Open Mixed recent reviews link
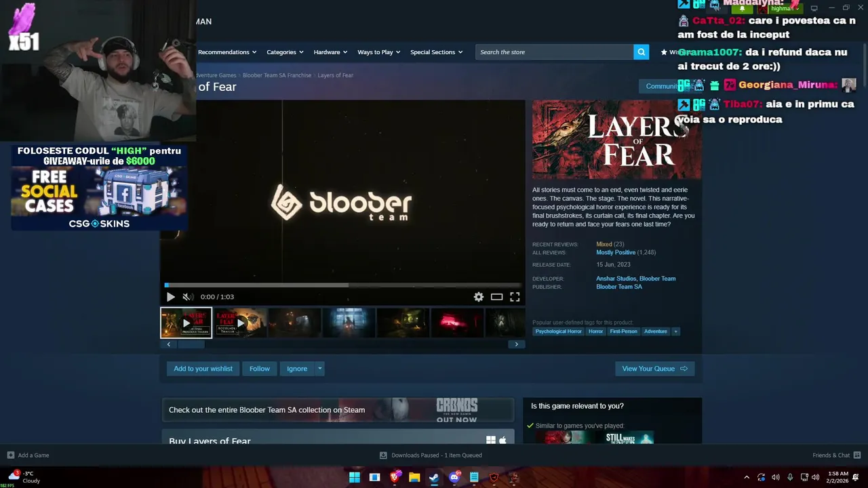This screenshot has height=488, width=868. tap(604, 244)
